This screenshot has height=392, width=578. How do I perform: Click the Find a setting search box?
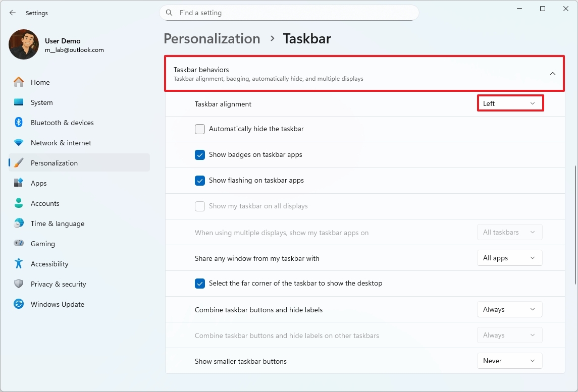(x=293, y=13)
